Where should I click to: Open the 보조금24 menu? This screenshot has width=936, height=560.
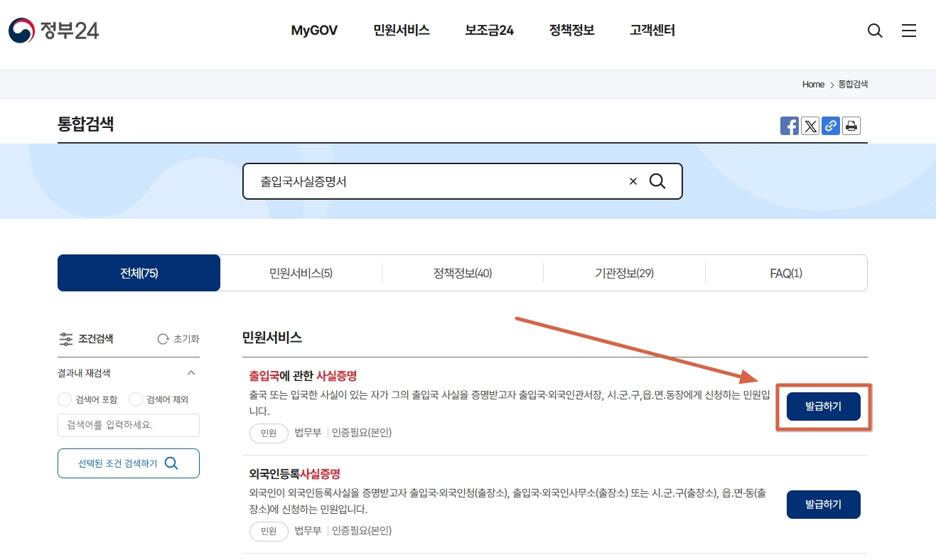point(490,31)
